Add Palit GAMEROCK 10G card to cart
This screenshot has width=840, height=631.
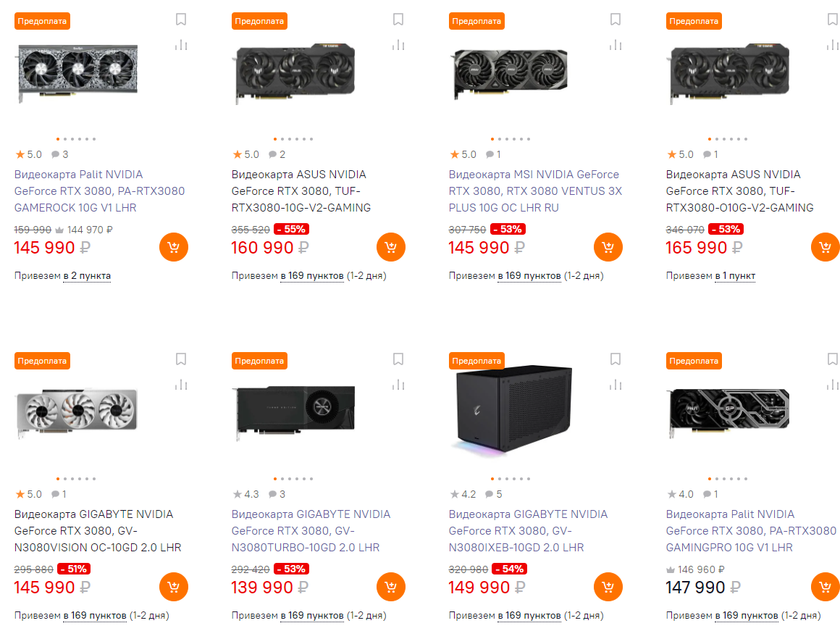click(x=173, y=247)
